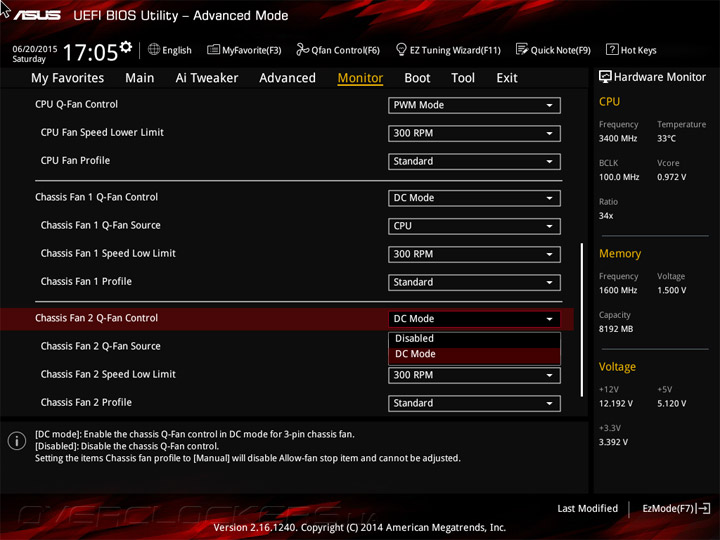
Task: Click the CPU heading in Hardware Monitor
Action: [x=609, y=101]
